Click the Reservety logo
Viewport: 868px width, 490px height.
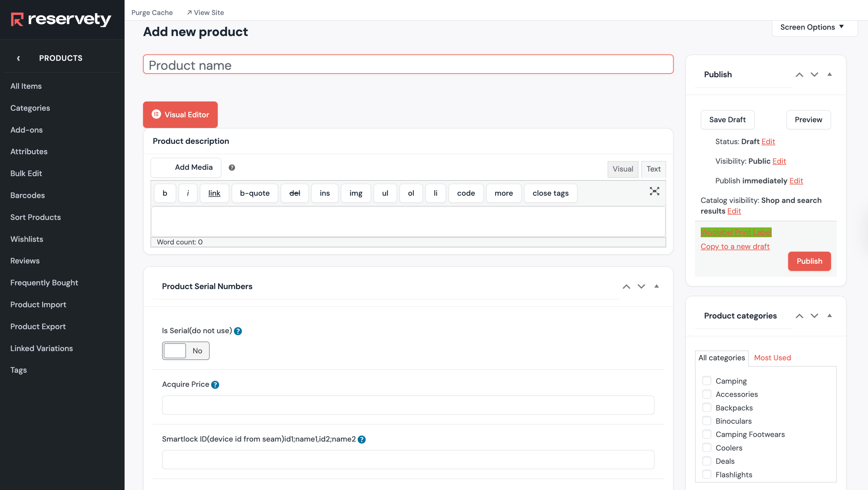tap(61, 19)
